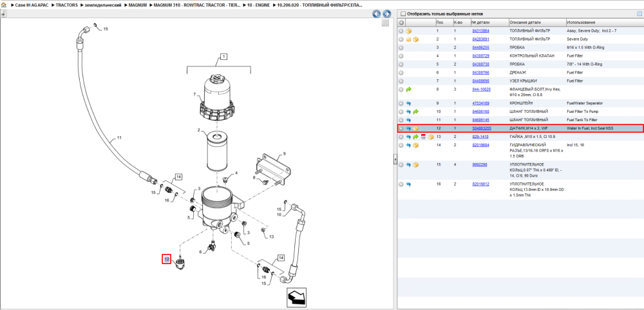
Task: Open part number link 84283691
Action: tap(480, 39)
